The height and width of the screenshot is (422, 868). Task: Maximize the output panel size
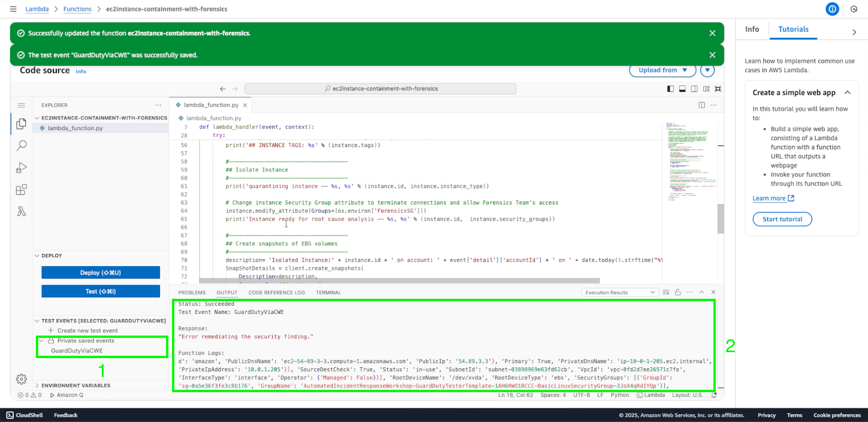tap(701, 292)
